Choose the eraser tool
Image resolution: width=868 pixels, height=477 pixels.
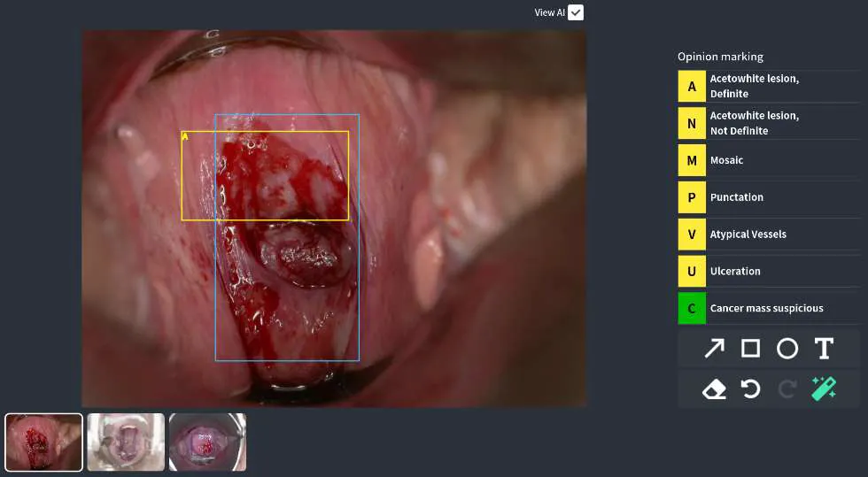click(714, 389)
